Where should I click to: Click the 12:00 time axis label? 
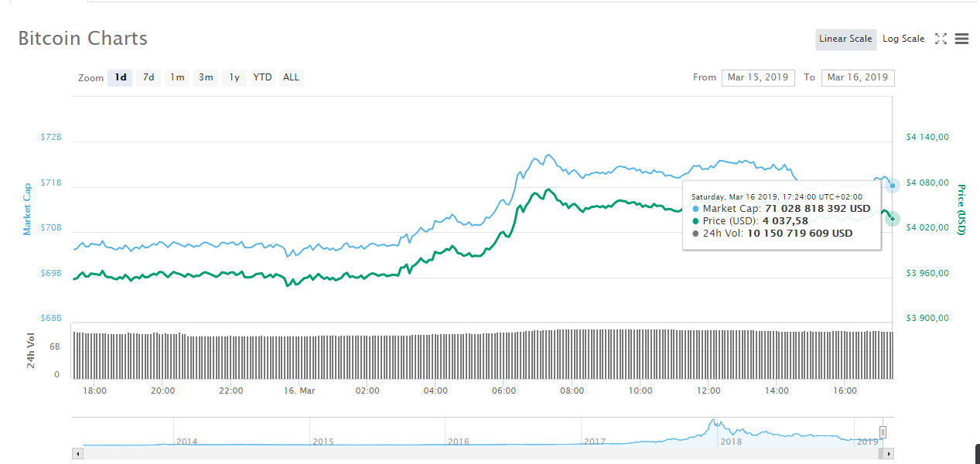pos(709,391)
